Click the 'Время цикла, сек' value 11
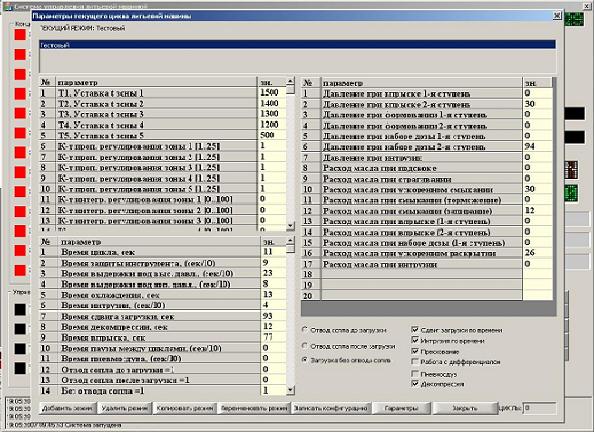The height and width of the screenshot is (432, 595). point(274,252)
